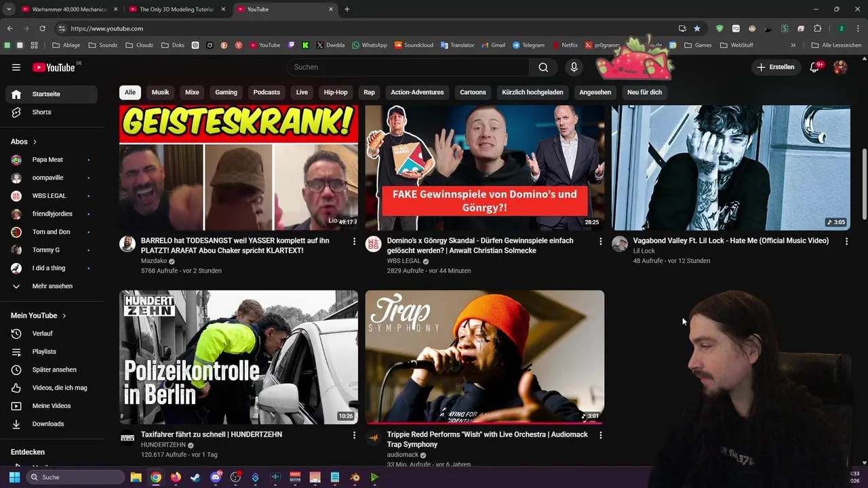Open options for BARRELO TODESANGST video
Image resolution: width=868 pixels, height=488 pixels.
coord(354,241)
